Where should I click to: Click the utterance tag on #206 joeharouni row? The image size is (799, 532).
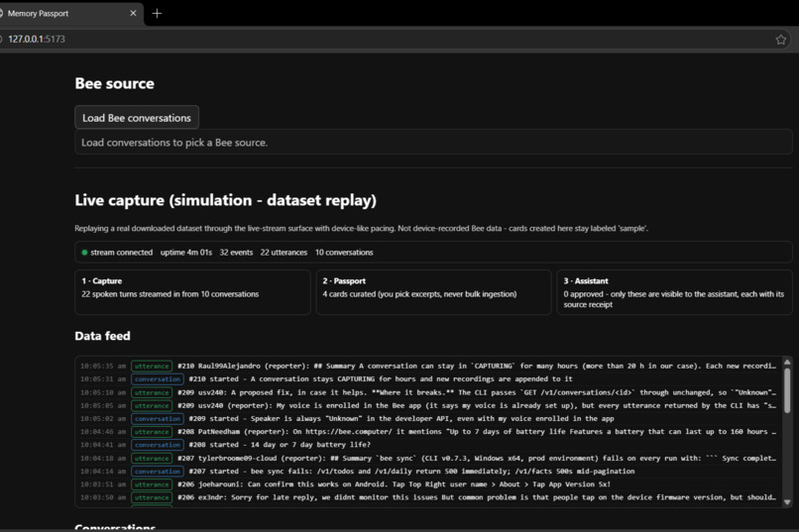click(x=152, y=484)
